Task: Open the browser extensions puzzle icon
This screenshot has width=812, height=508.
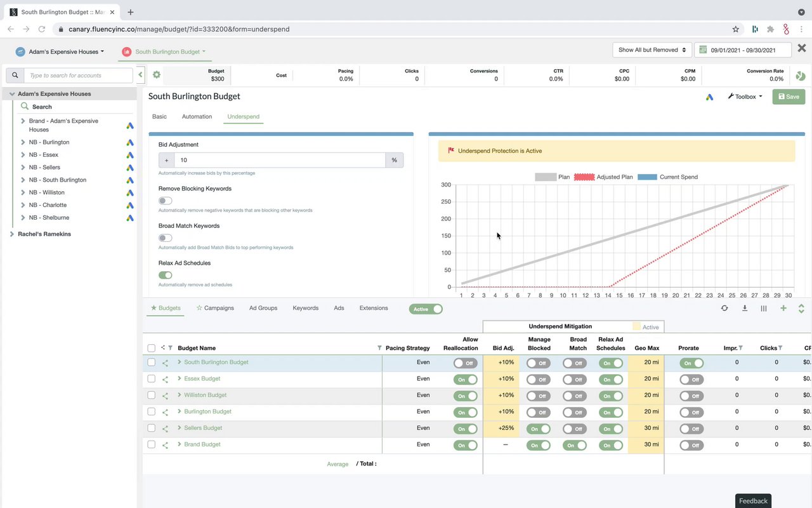Action: click(x=770, y=29)
